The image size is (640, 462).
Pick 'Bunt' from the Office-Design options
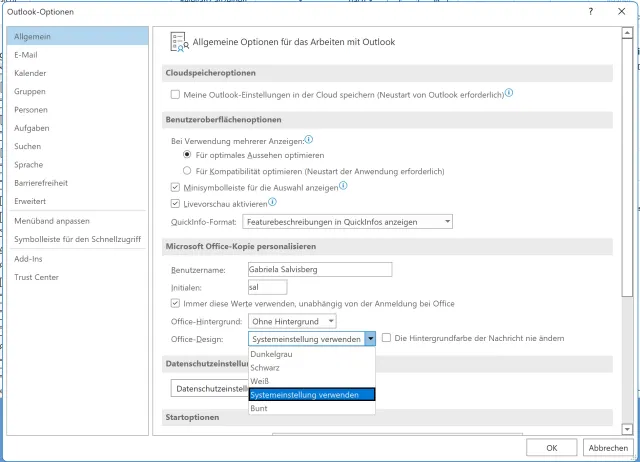click(x=259, y=408)
